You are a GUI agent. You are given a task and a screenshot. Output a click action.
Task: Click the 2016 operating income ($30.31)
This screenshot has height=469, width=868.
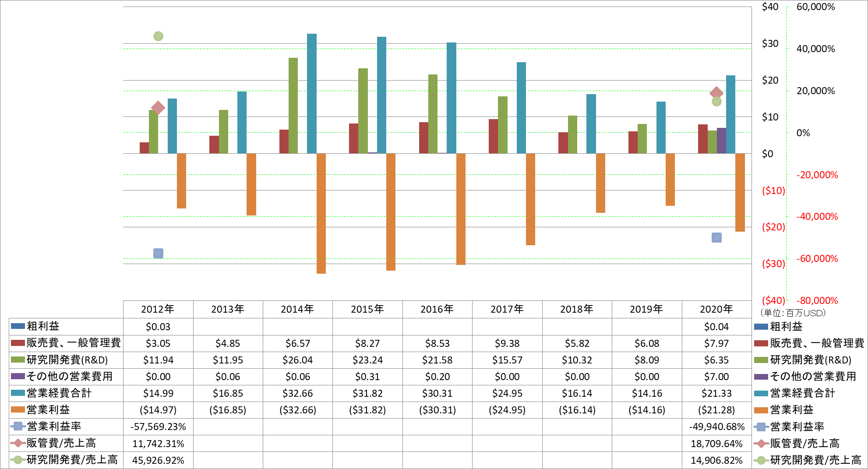(x=437, y=410)
